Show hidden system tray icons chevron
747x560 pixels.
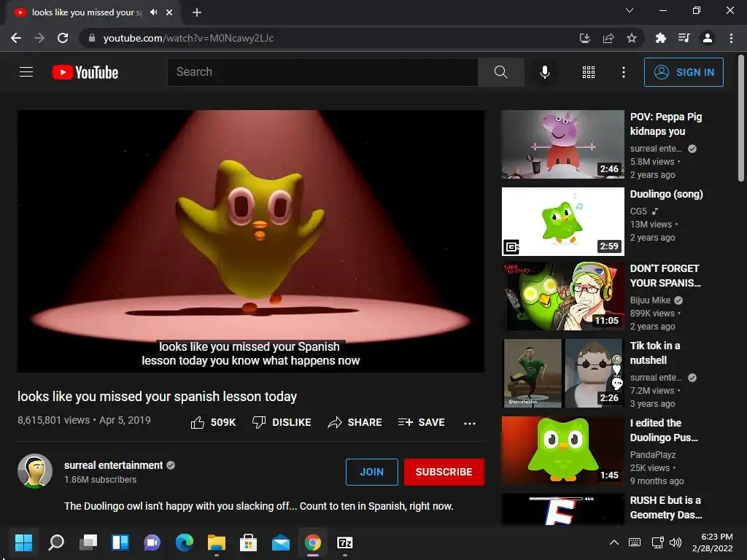[614, 542]
